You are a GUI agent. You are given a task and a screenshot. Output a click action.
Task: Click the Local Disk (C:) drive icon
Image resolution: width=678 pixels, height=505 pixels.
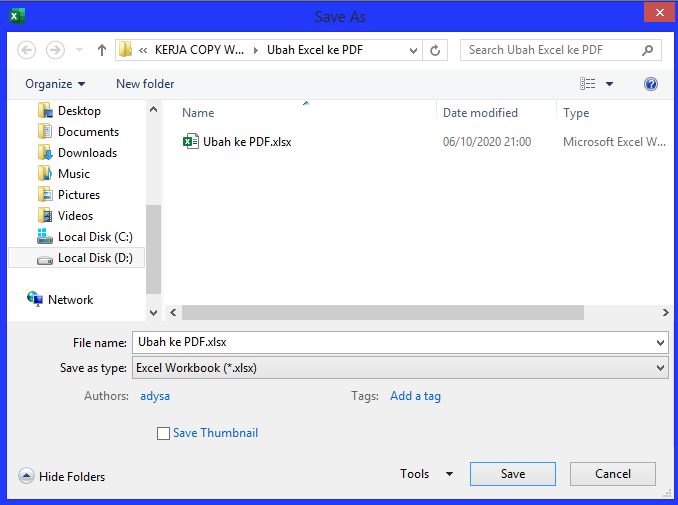[x=45, y=236]
